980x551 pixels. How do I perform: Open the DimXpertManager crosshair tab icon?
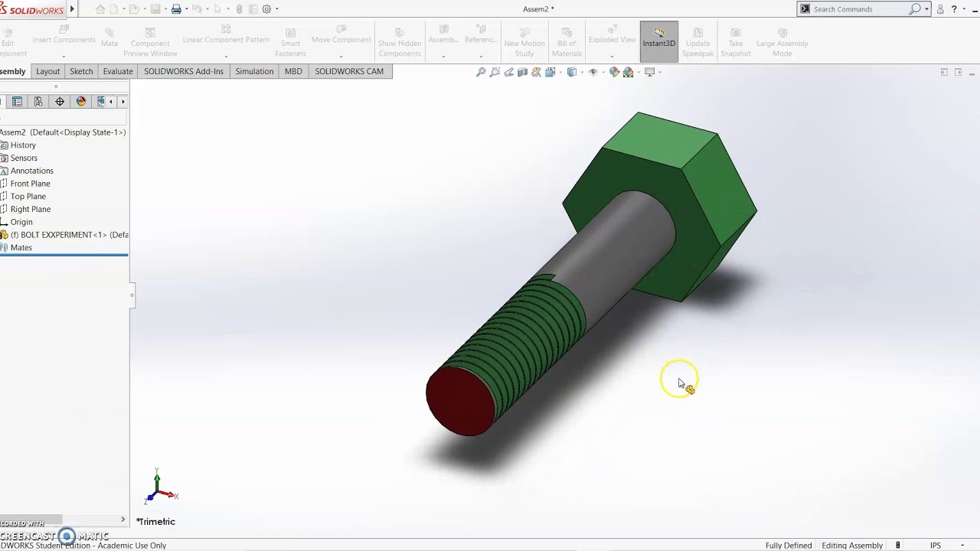pos(60,101)
